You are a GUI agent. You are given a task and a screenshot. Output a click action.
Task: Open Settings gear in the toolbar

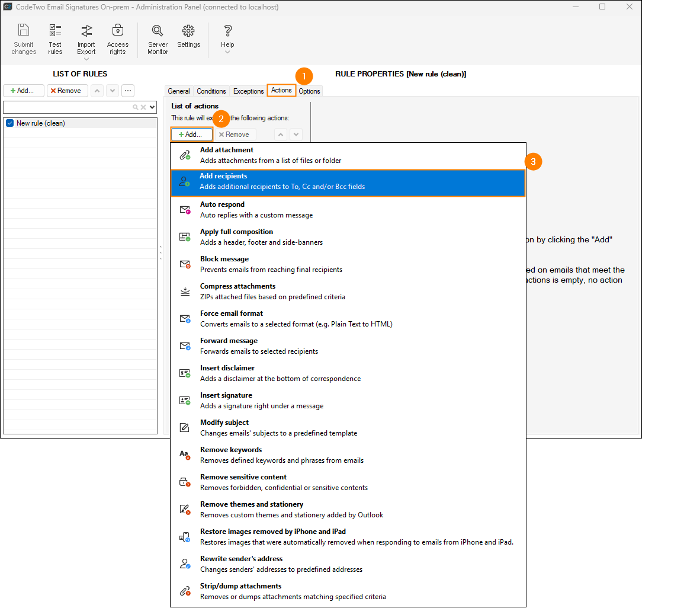point(188,31)
